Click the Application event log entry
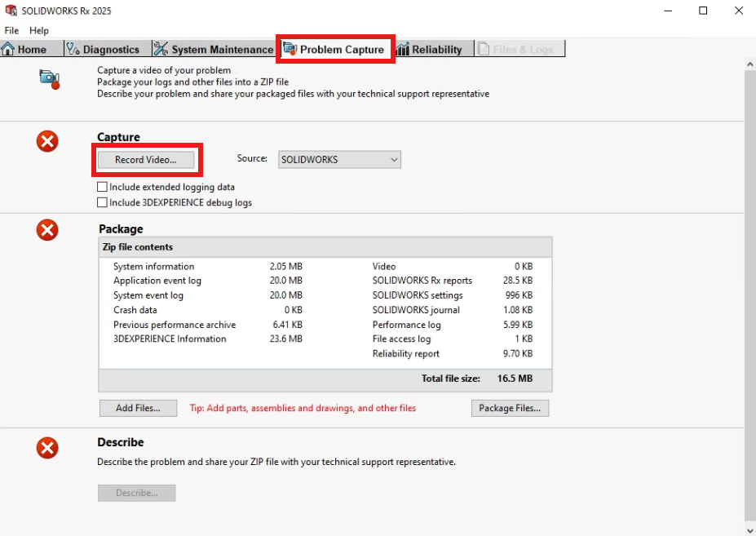 click(x=157, y=281)
